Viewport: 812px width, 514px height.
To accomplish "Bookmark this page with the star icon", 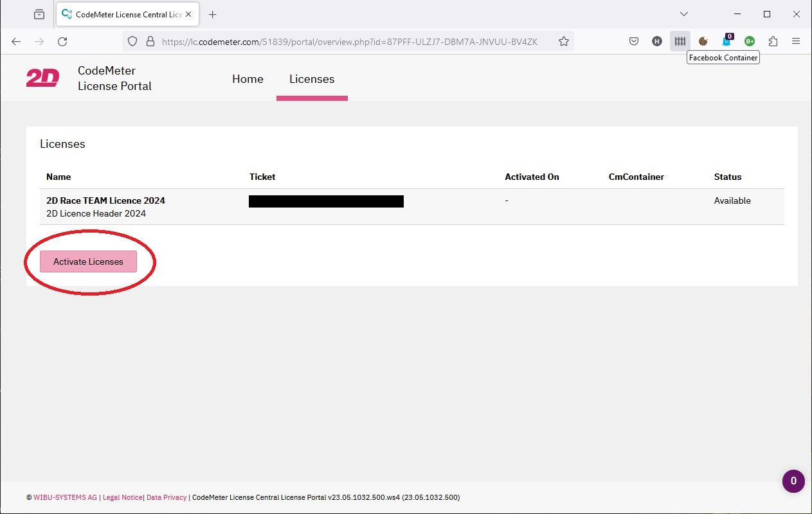I will (x=563, y=41).
